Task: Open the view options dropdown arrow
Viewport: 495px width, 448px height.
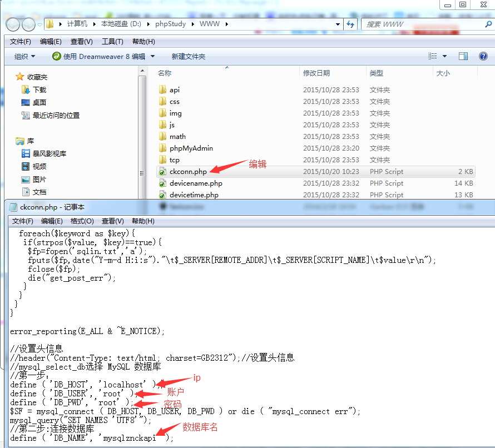Action: click(444, 56)
